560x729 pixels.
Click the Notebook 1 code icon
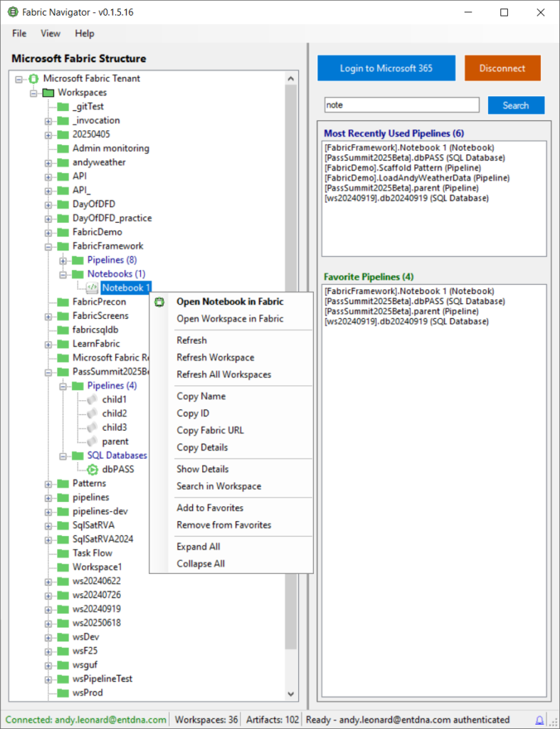pyautogui.click(x=93, y=288)
